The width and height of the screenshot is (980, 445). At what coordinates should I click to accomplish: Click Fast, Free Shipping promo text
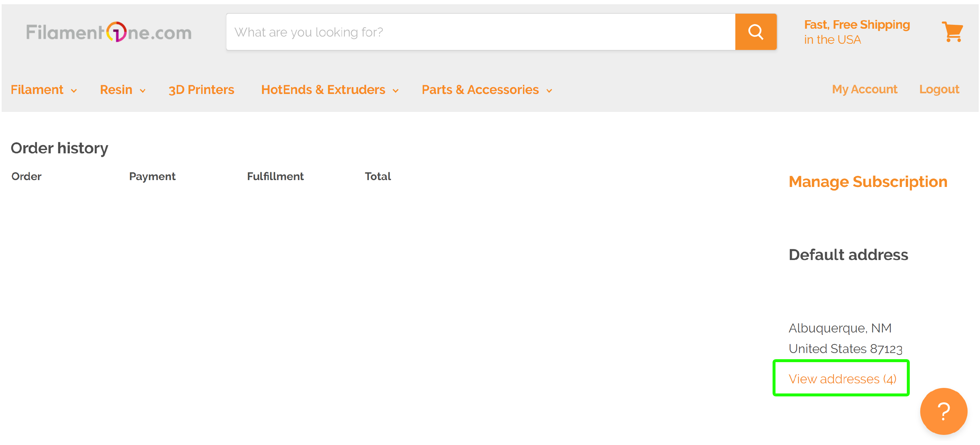tap(857, 25)
